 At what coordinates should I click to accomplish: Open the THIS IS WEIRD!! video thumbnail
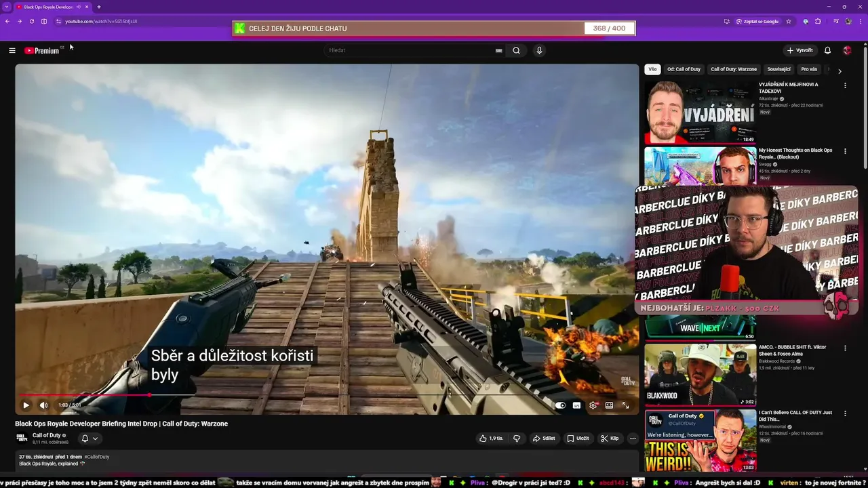pyautogui.click(x=700, y=441)
